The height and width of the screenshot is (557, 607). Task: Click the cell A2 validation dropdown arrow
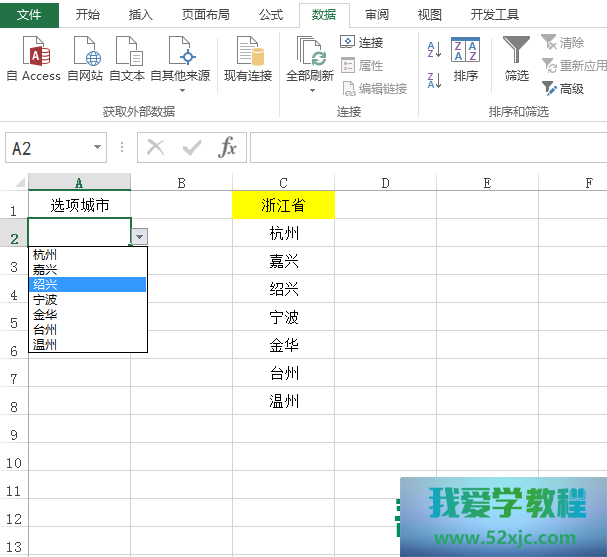(140, 236)
